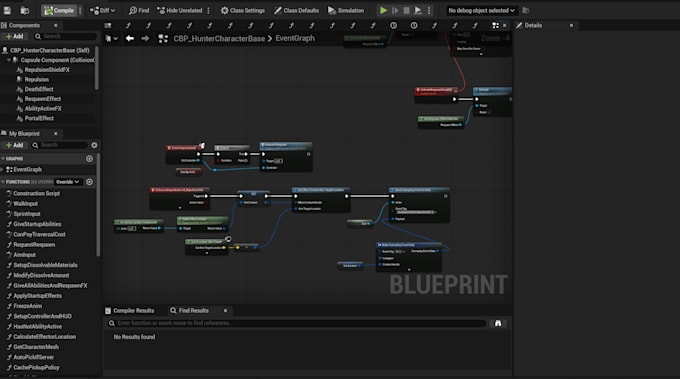Viewport: 680px width, 379px height.
Task: Select the Repulsion component
Action: tap(36, 79)
